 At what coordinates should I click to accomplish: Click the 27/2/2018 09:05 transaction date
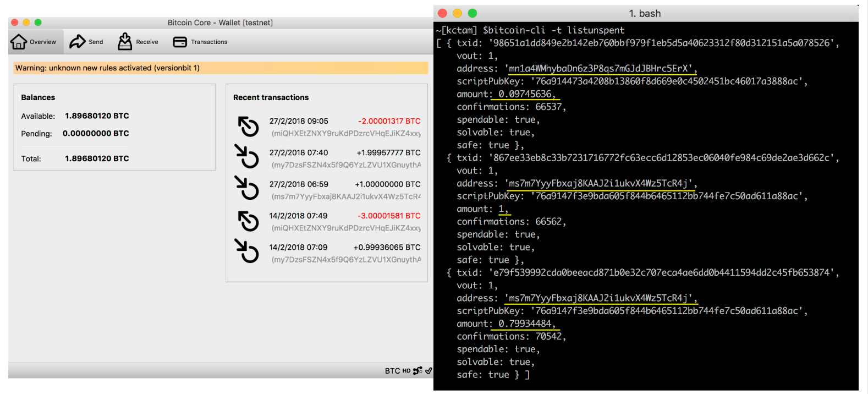pos(299,121)
